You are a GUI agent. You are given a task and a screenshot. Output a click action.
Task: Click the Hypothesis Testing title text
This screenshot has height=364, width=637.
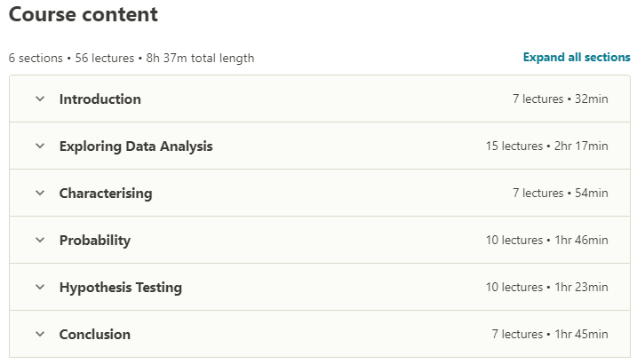tap(120, 288)
